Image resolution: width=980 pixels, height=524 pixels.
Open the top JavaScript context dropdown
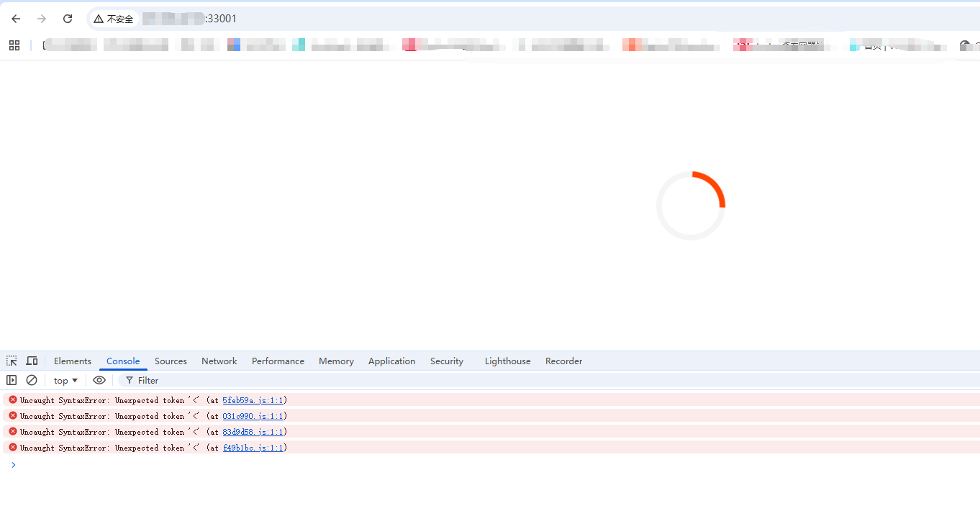[65, 380]
